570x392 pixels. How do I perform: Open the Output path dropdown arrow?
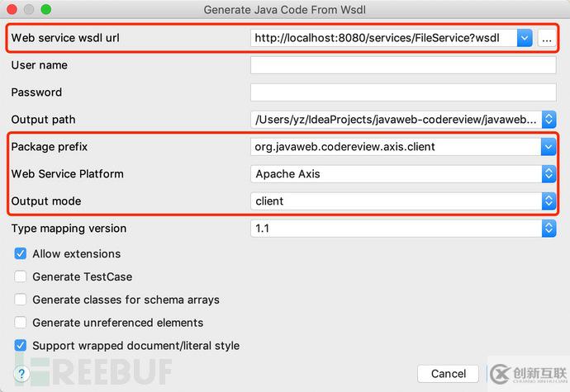(549, 120)
